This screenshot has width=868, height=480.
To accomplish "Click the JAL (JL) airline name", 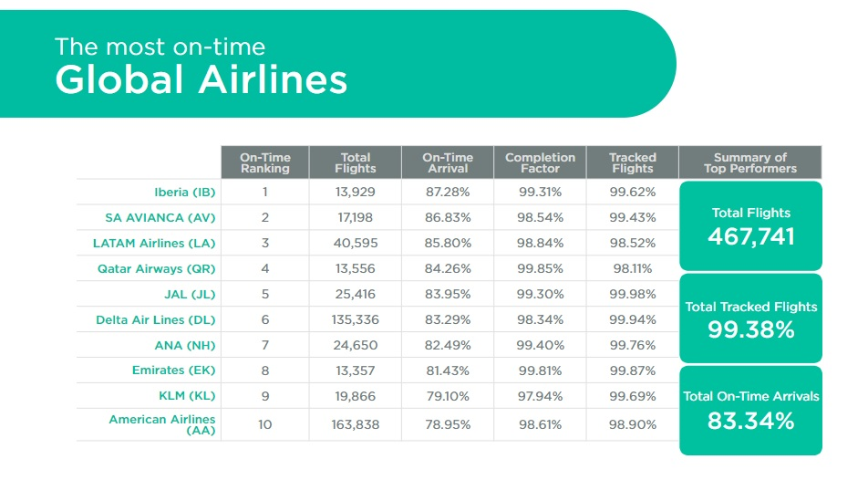I will click(x=190, y=295).
